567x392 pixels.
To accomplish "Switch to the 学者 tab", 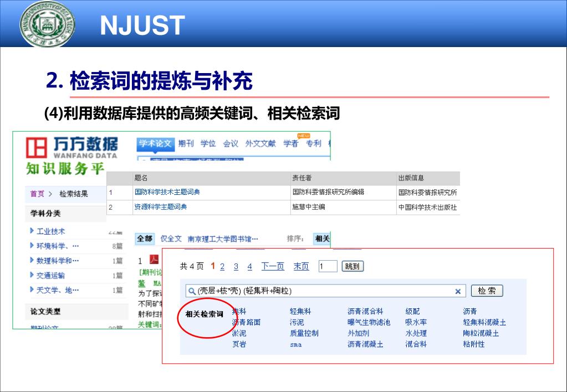I will [291, 144].
